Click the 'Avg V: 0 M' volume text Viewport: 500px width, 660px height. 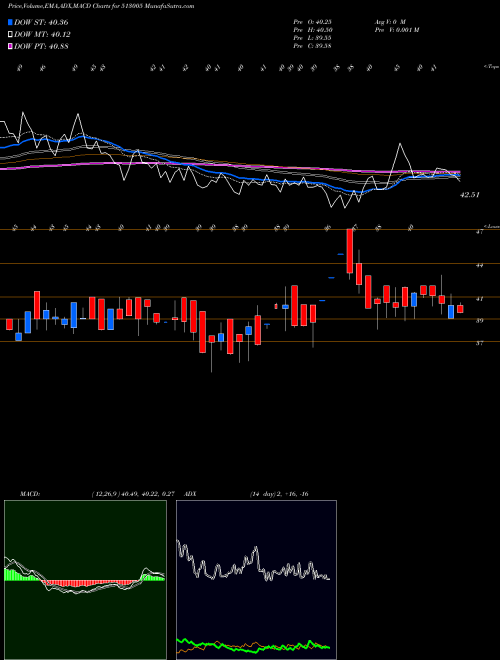tap(389, 22)
